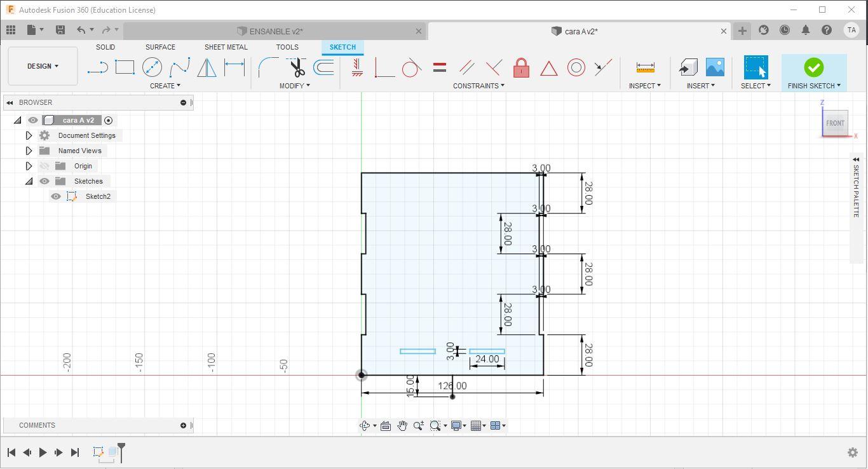
Task: Switch to the SHEET METAL tab
Action: pos(226,47)
